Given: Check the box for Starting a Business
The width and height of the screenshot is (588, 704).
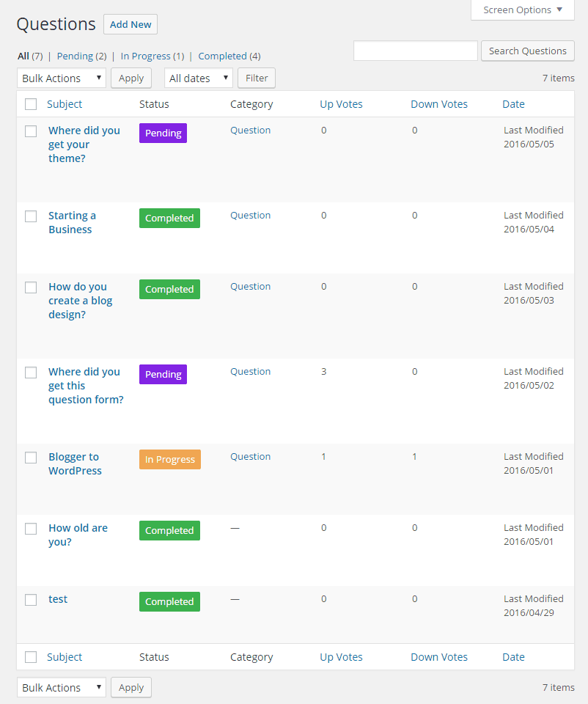Looking at the screenshot, I should pos(31,216).
